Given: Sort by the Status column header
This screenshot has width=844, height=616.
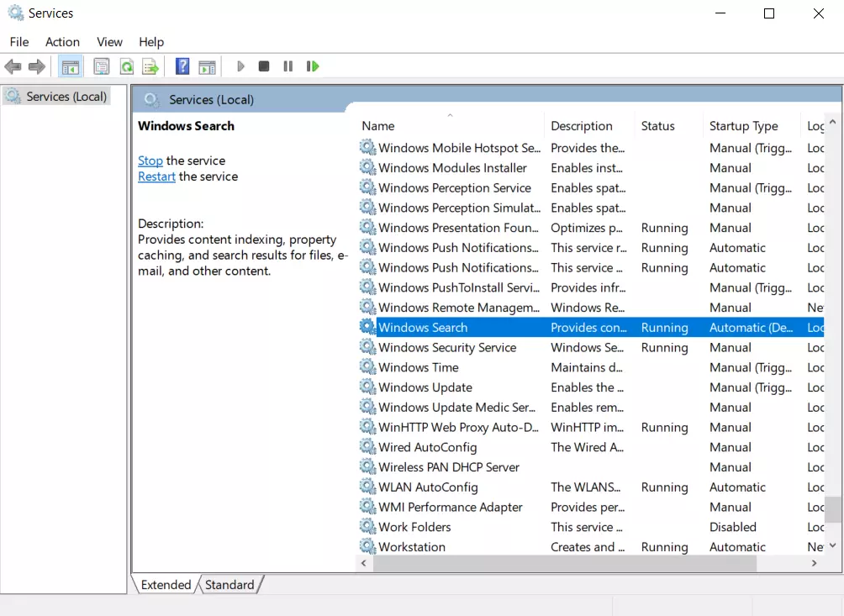Looking at the screenshot, I should pyautogui.click(x=669, y=126).
